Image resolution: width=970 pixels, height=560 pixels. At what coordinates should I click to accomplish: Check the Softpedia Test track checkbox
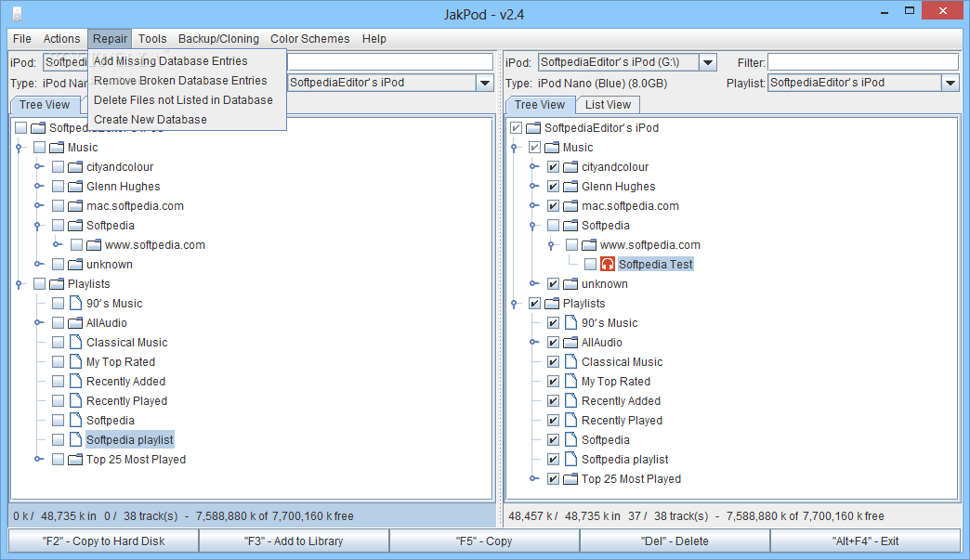click(x=590, y=265)
